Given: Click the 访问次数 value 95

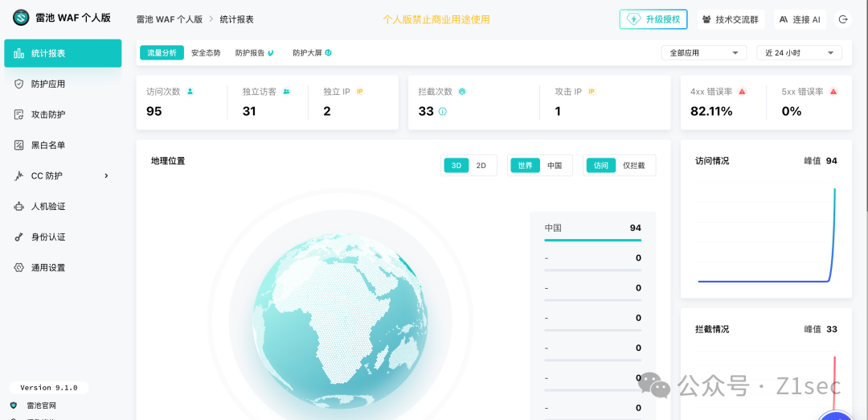Looking at the screenshot, I should point(154,111).
